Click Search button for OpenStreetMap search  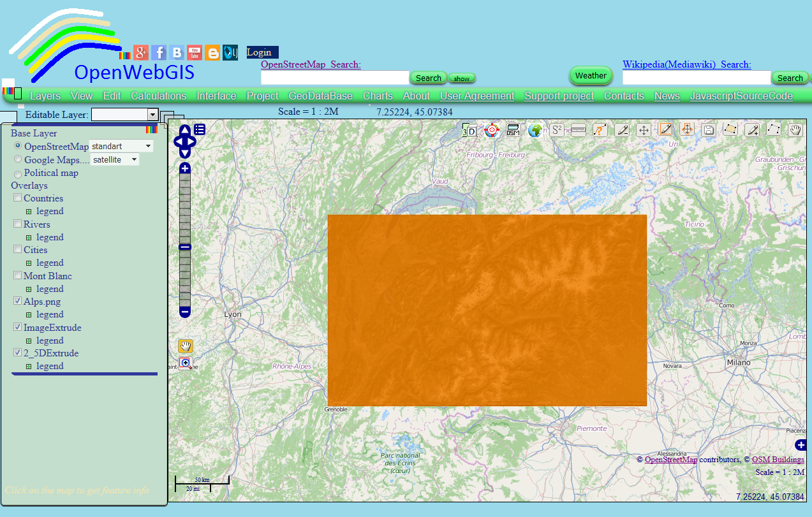pos(429,78)
